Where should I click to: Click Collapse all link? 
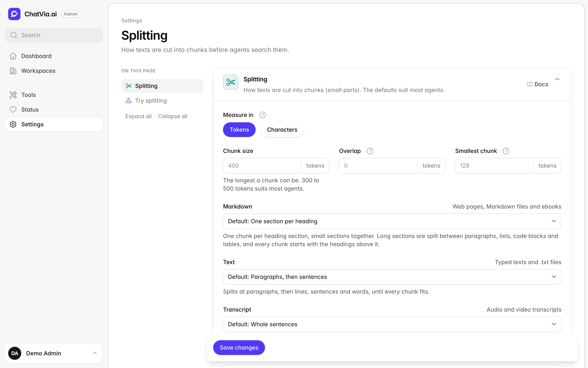point(173,116)
